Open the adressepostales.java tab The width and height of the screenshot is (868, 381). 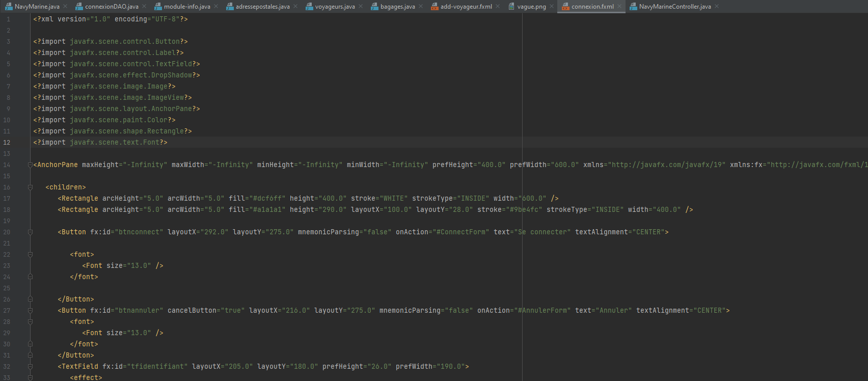point(262,7)
